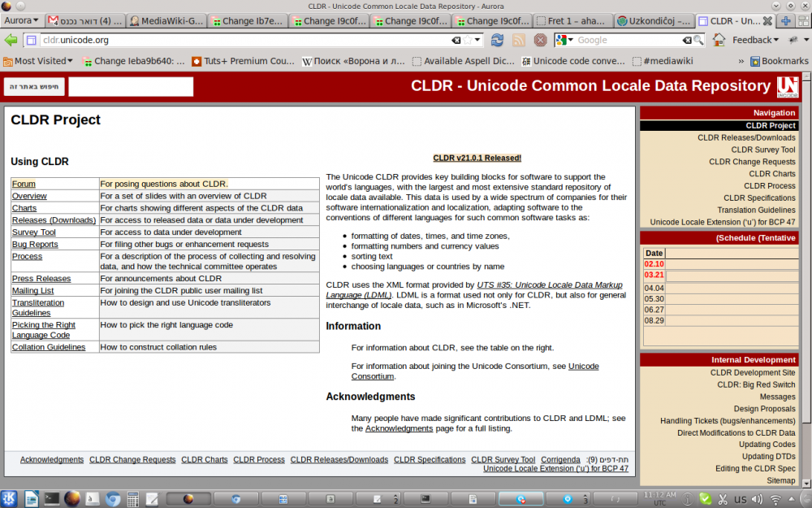812x508 pixels.
Task: Open the search engine selector dropdown
Action: point(564,40)
